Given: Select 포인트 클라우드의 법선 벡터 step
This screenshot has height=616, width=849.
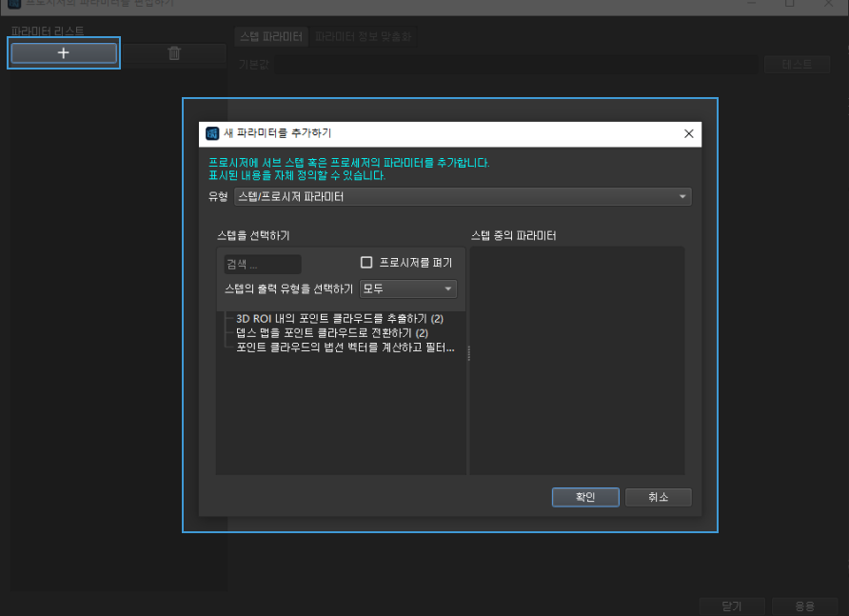Looking at the screenshot, I should pyautogui.click(x=345, y=348).
